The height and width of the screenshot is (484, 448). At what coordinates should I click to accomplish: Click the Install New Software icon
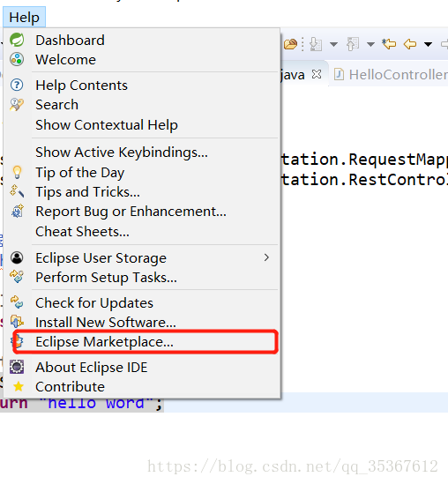point(17,322)
